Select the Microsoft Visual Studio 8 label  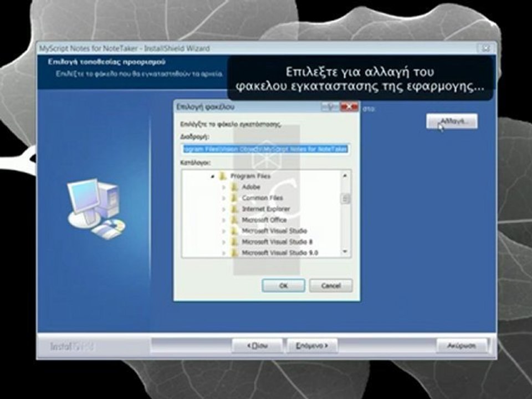277,242
